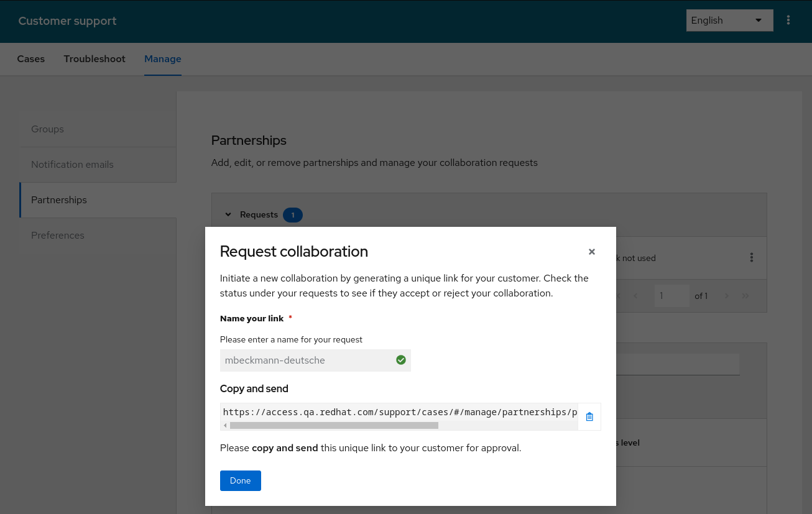The width and height of the screenshot is (812, 514).
Task: Open the request row actions menu
Action: 752,257
